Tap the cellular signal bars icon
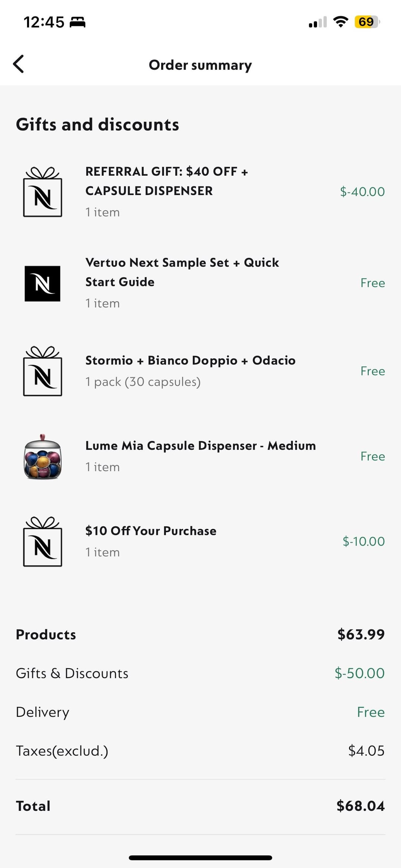This screenshot has width=401, height=868. [317, 22]
